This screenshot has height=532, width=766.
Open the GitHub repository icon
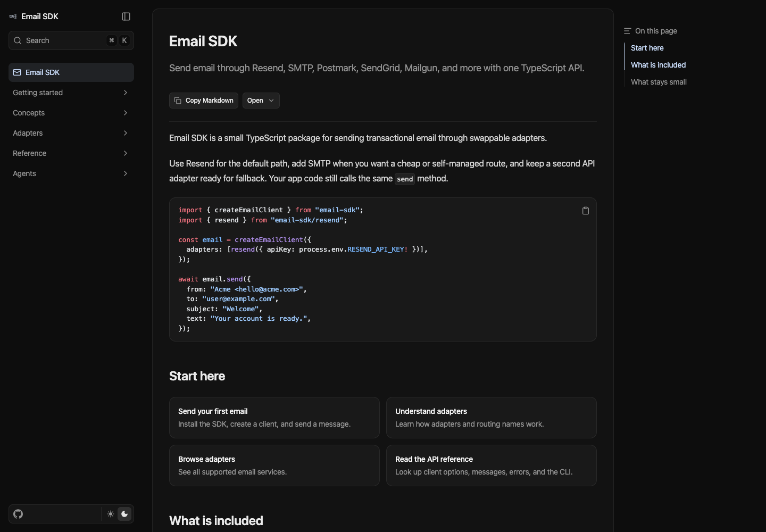pos(18,514)
